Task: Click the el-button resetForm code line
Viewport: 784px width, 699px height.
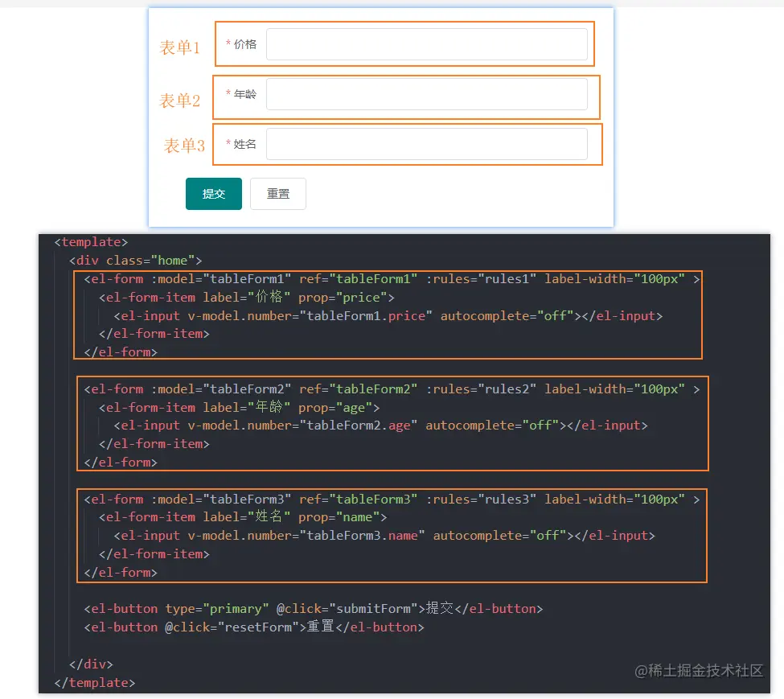Action: coord(254,627)
